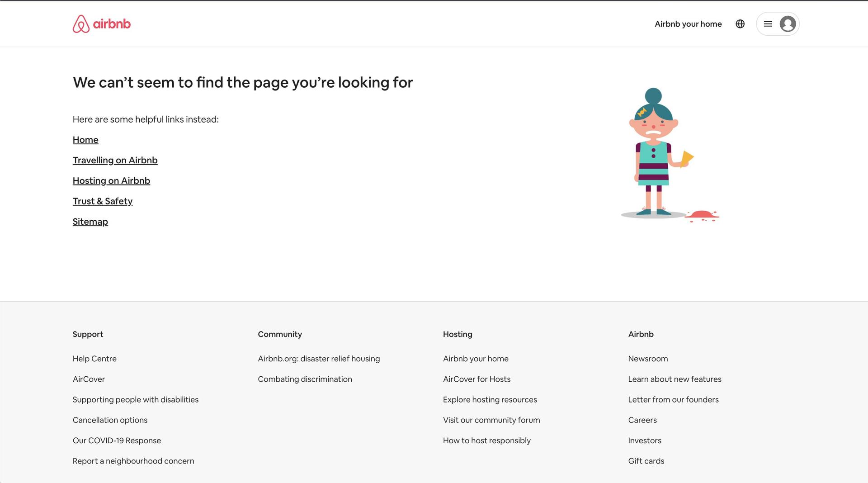Viewport: 868px width, 483px height.
Task: Click AirCover in Support column
Action: [x=89, y=379]
